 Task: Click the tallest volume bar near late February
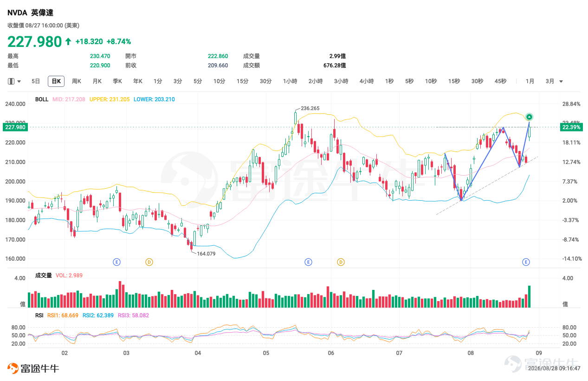coord(120,294)
